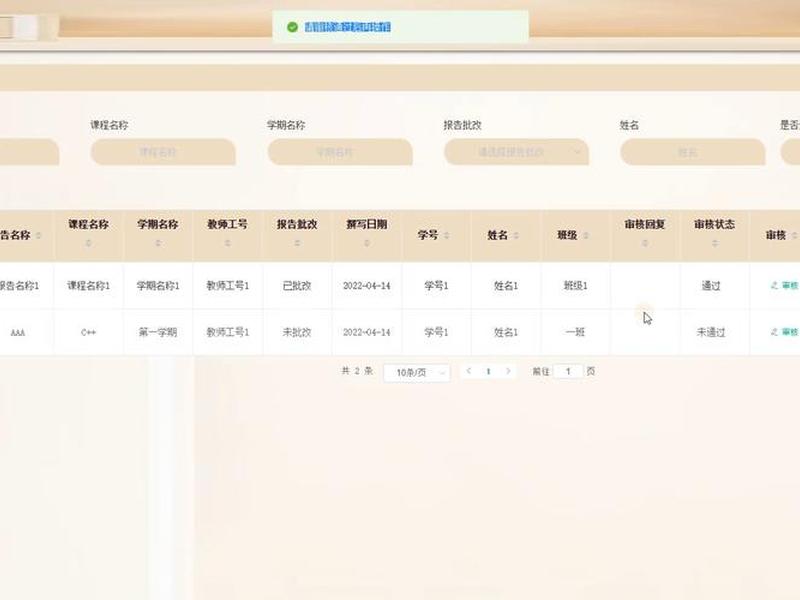The width and height of the screenshot is (800, 600).
Task: Click 审核 button in 课程名称1 row
Action: (x=785, y=286)
